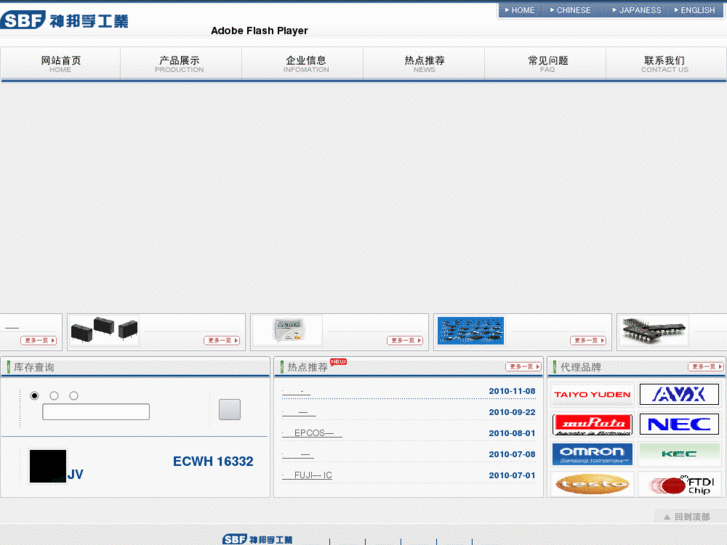Open the 产品展示 Production menu
Image resolution: width=727 pixels, height=545 pixels.
click(180, 64)
